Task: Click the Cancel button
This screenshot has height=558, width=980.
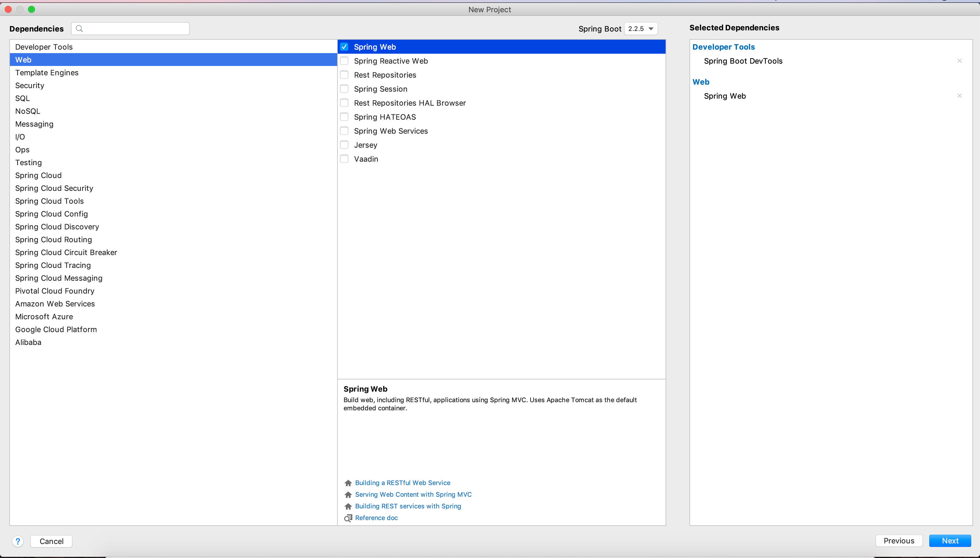Action: [51, 541]
